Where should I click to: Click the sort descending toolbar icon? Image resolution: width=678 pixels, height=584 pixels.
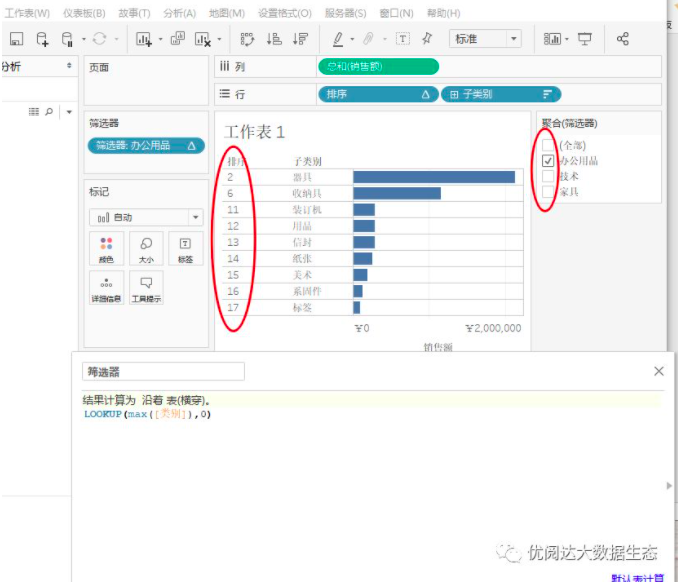(300, 39)
